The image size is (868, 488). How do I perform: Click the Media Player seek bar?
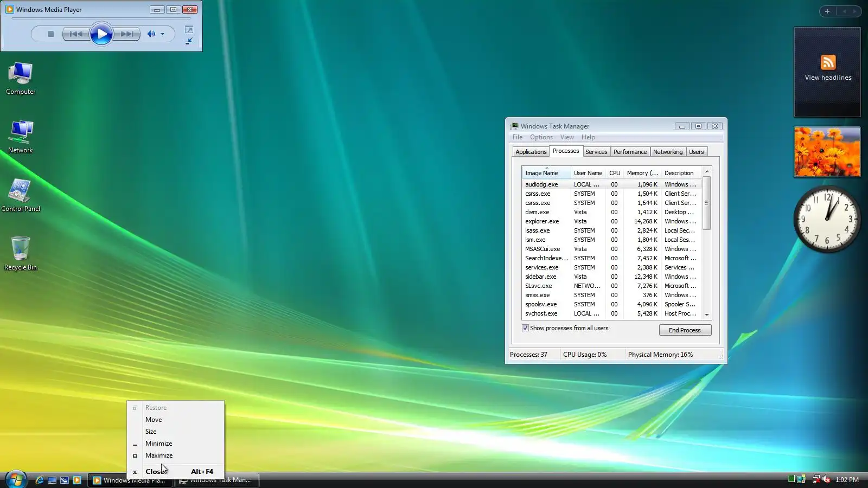[x=101, y=19]
